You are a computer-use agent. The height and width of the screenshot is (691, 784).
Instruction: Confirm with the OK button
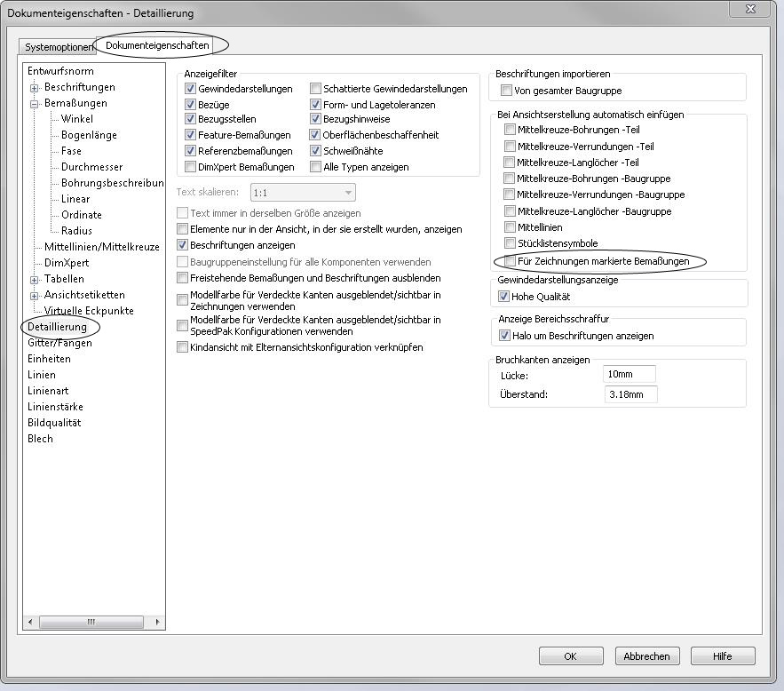[571, 656]
